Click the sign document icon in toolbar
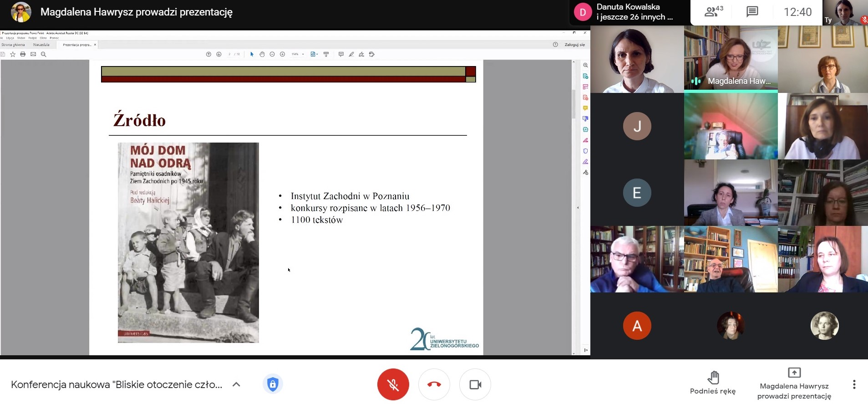 [x=361, y=54]
